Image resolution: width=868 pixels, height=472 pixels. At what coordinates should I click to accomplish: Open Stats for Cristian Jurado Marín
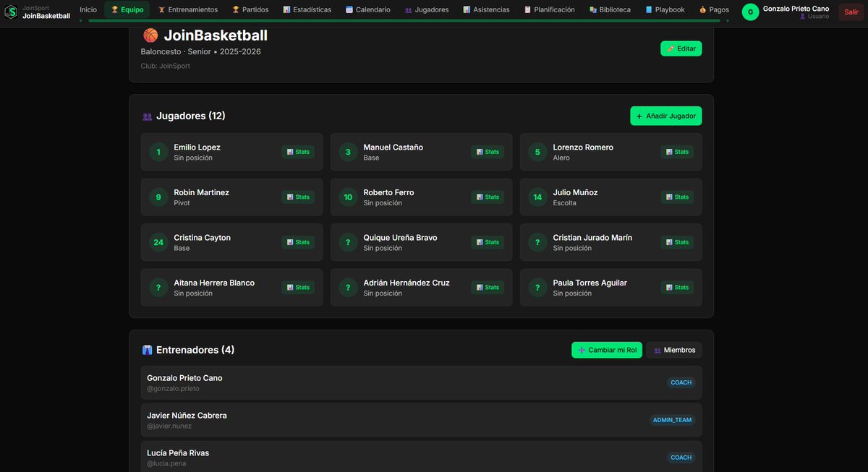coord(677,242)
